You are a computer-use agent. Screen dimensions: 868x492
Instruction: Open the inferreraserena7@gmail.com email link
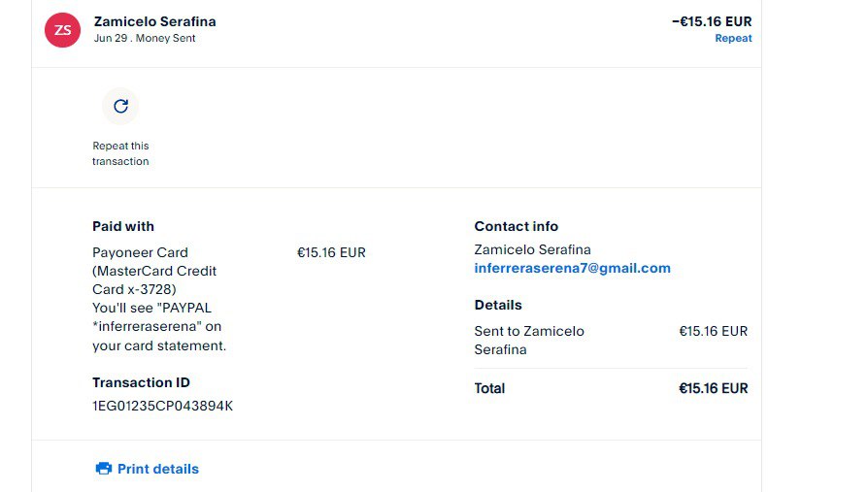[572, 268]
